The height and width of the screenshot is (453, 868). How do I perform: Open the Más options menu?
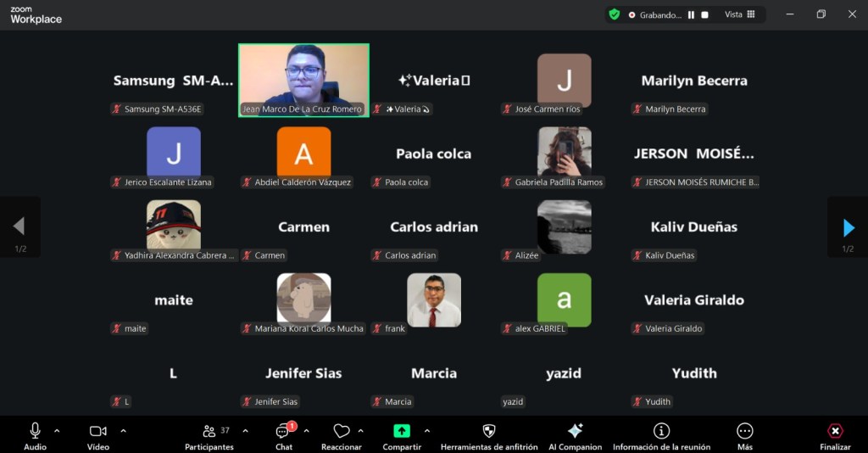744,432
